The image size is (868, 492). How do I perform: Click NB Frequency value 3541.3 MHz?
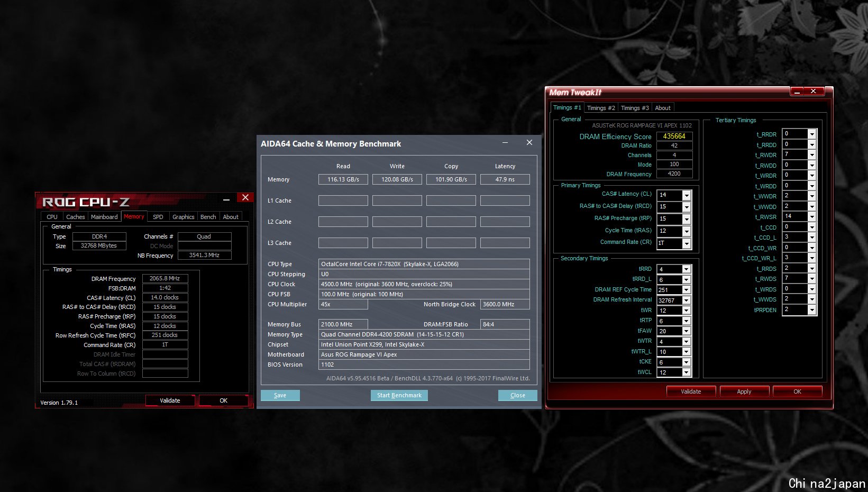pos(205,255)
